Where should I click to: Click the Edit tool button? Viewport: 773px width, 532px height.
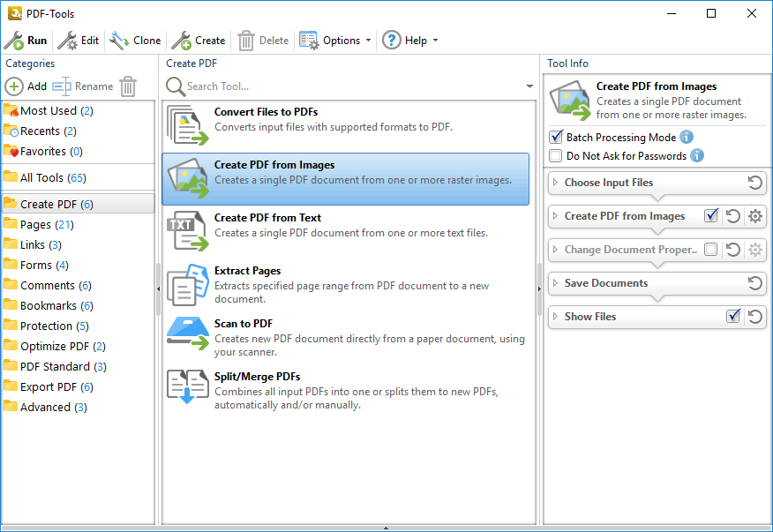click(x=78, y=41)
